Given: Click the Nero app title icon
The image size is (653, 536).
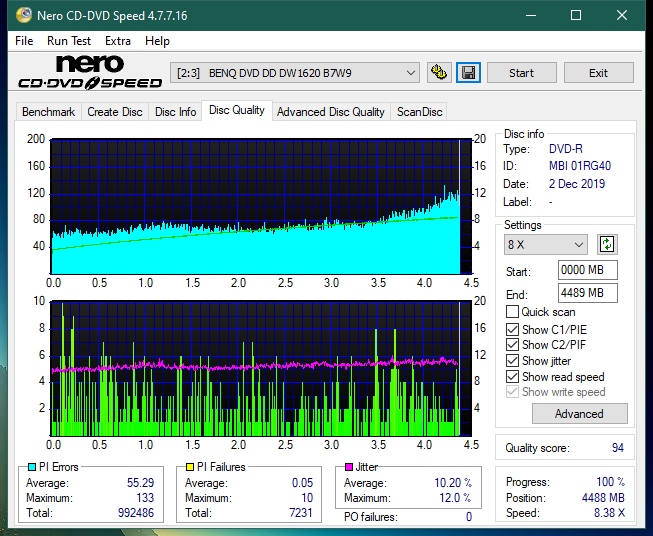Looking at the screenshot, I should click(x=24, y=15).
